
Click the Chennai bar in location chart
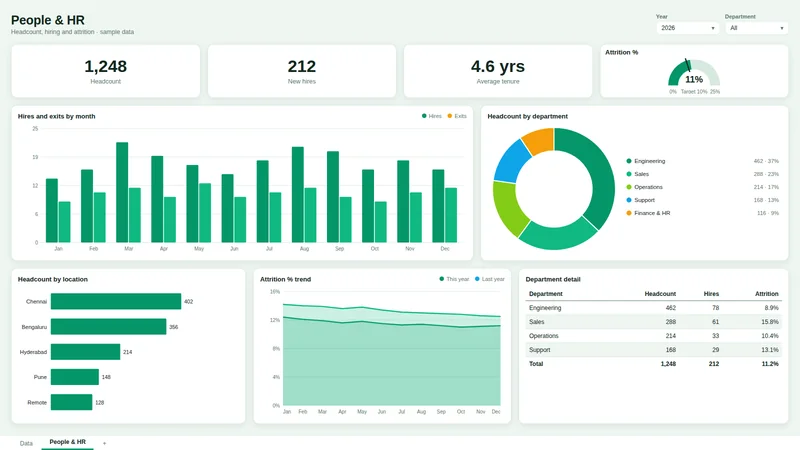(116, 301)
